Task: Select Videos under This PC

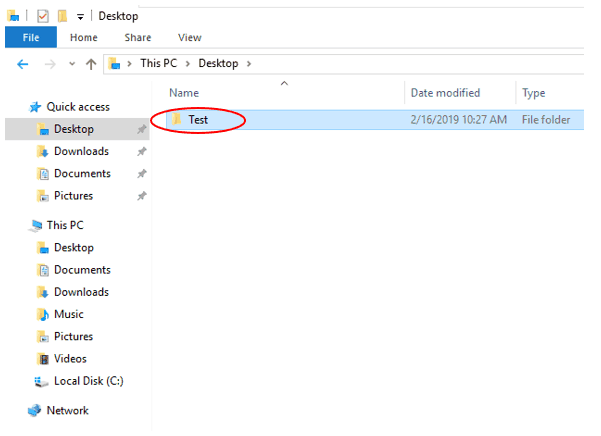Action: click(70, 359)
